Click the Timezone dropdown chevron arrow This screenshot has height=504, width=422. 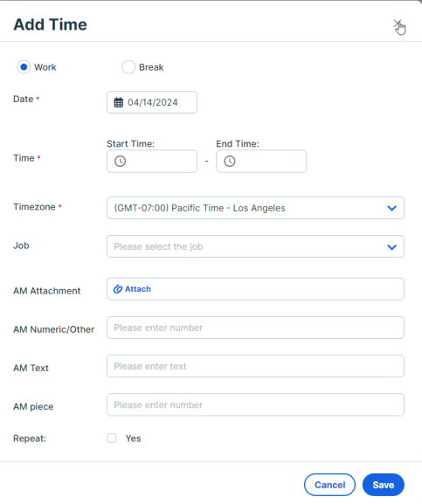pos(391,208)
